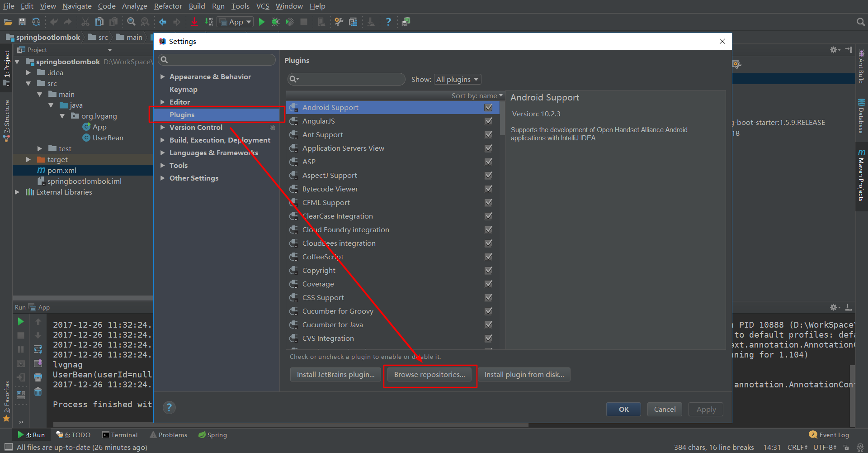The image size is (868, 453).
Task: Click the Run panel gear settings icon
Action: [835, 307]
